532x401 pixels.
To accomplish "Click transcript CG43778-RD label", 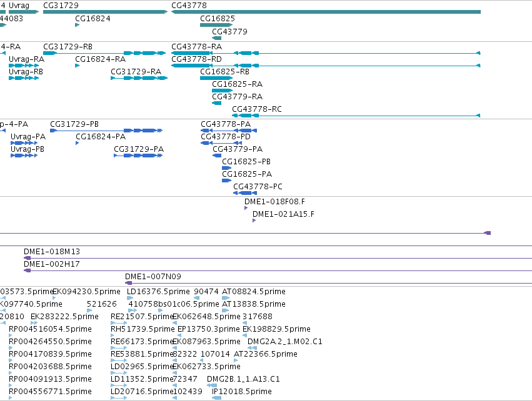I will (x=196, y=59).
